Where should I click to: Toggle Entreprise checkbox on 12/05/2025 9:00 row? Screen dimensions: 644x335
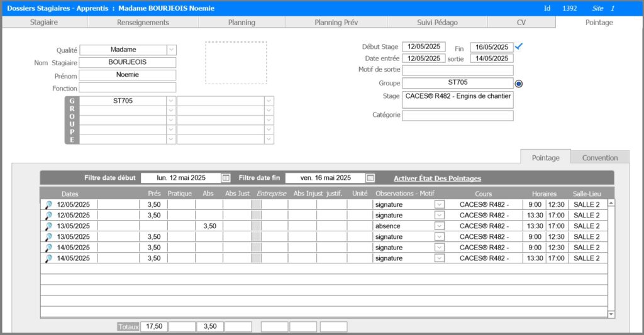point(257,204)
